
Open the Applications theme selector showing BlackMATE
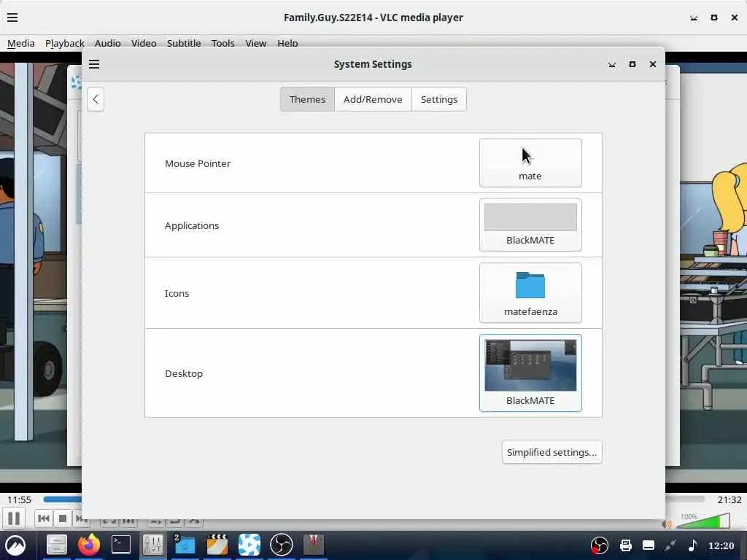[530, 225]
